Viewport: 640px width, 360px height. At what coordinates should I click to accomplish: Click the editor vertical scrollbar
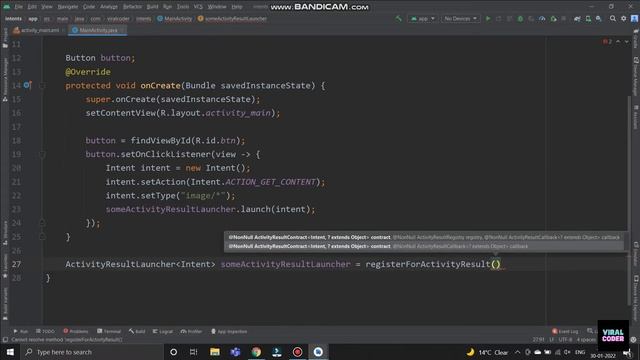[x=629, y=200]
